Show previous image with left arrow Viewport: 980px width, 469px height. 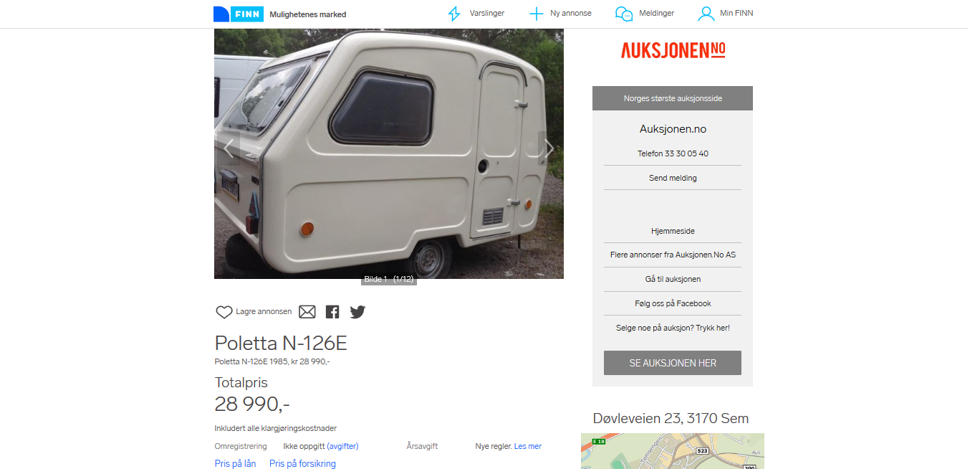(x=229, y=148)
